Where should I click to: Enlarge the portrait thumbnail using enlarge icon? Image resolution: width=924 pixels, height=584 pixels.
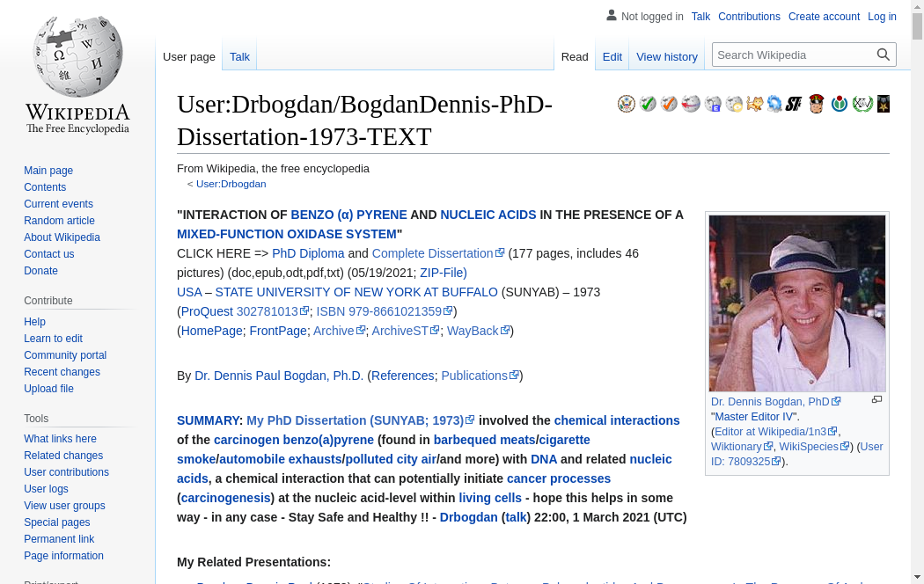[876, 400]
